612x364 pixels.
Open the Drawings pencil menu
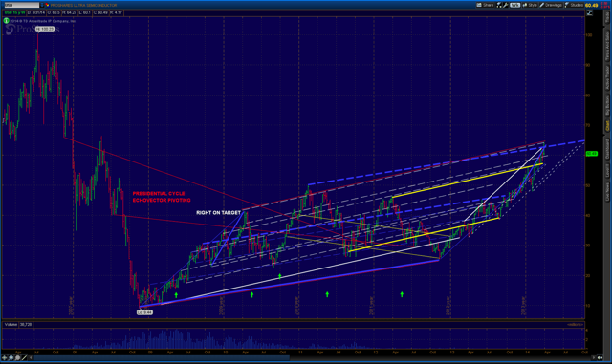(x=551, y=5)
